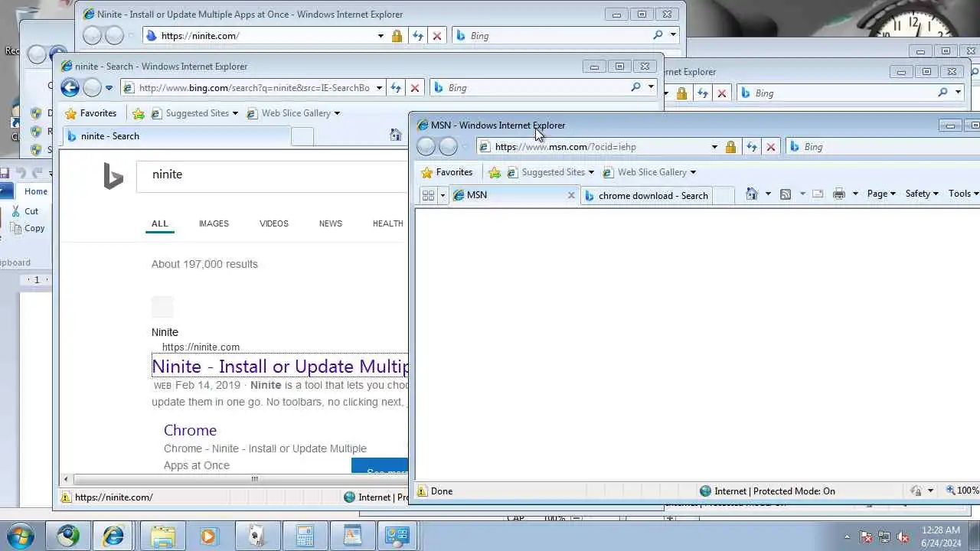
Task: Change zoom level 100% in MSN status bar
Action: [962, 491]
